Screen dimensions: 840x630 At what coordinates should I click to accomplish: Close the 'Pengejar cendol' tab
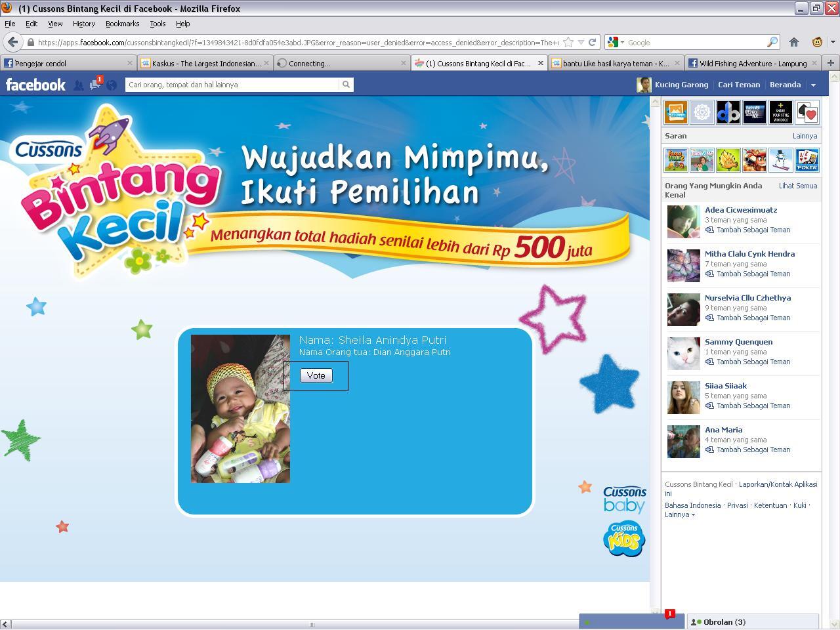click(129, 64)
